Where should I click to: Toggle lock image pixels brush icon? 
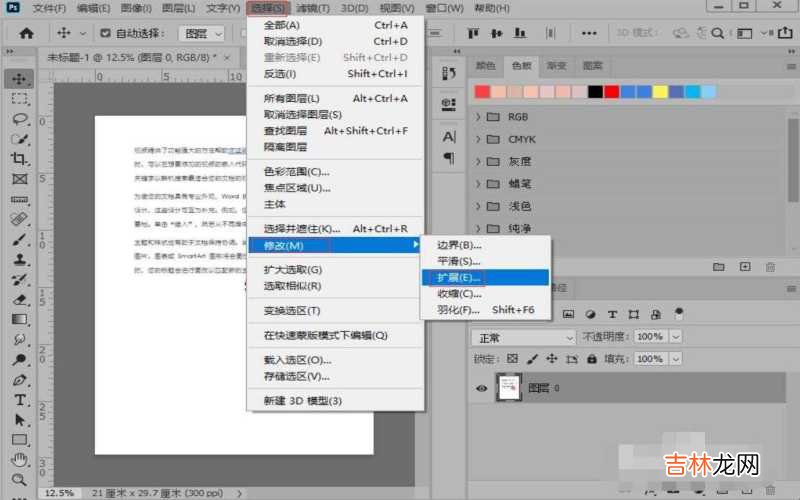(x=532, y=359)
